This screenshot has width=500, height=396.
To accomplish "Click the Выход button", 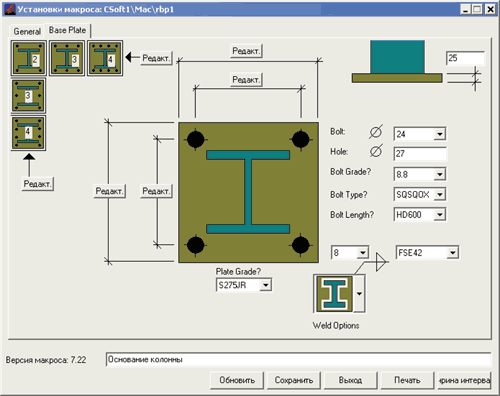I will (350, 380).
